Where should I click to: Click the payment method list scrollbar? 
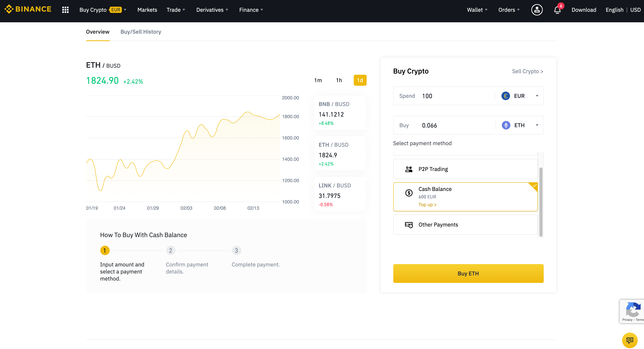point(541,202)
